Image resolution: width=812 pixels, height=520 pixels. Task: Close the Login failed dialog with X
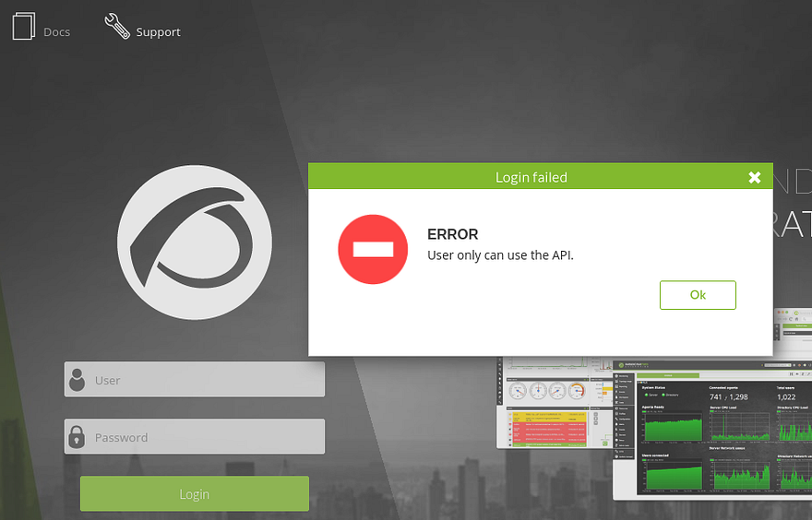754,177
